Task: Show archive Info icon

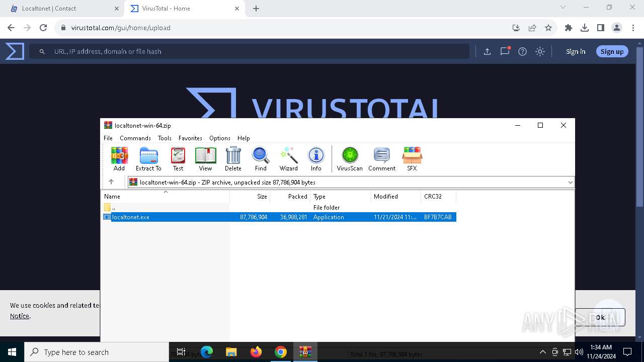Action: pos(316,159)
